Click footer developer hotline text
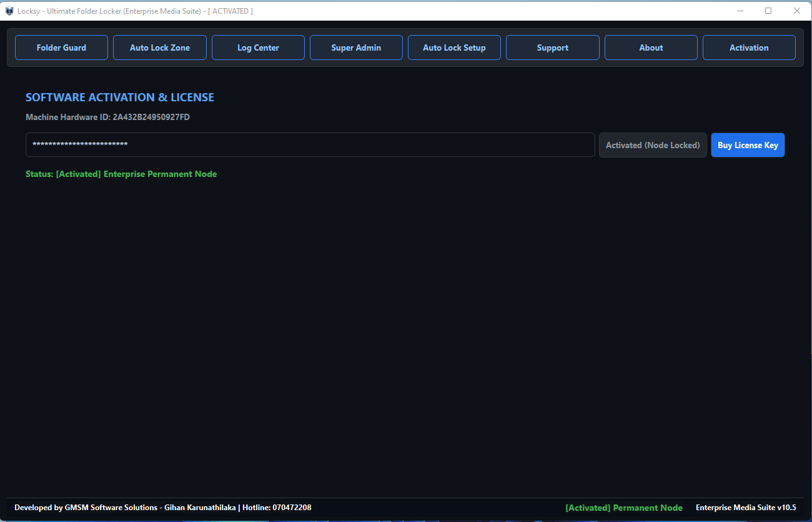Screen dimensions: 812x522 click(163, 508)
